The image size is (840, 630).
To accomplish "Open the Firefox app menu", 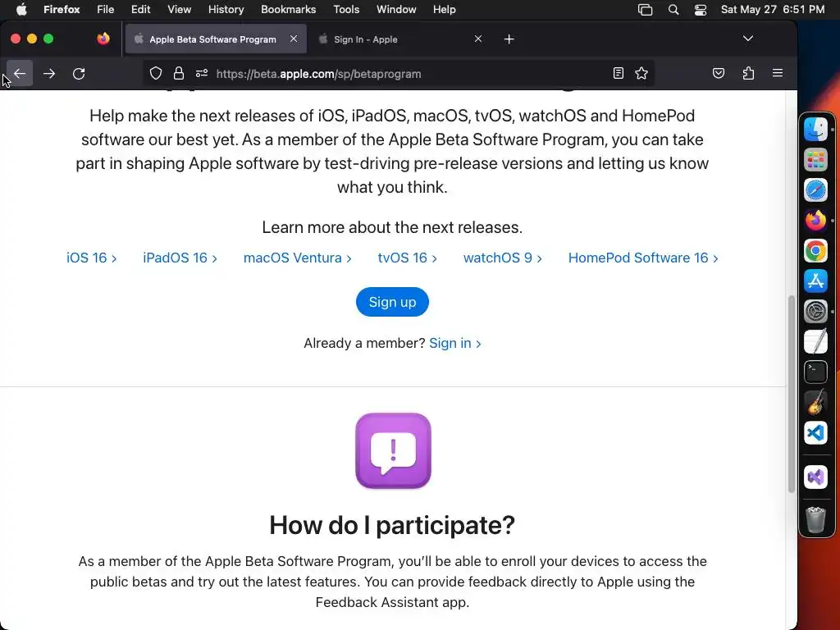I will coord(62,9).
